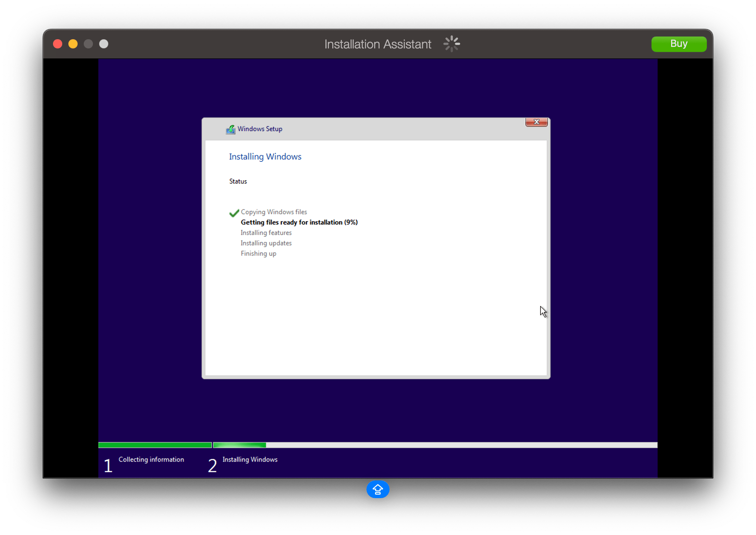Screen dimensions: 756x535
Task: Click the white circle button in title bar
Action: (104, 44)
